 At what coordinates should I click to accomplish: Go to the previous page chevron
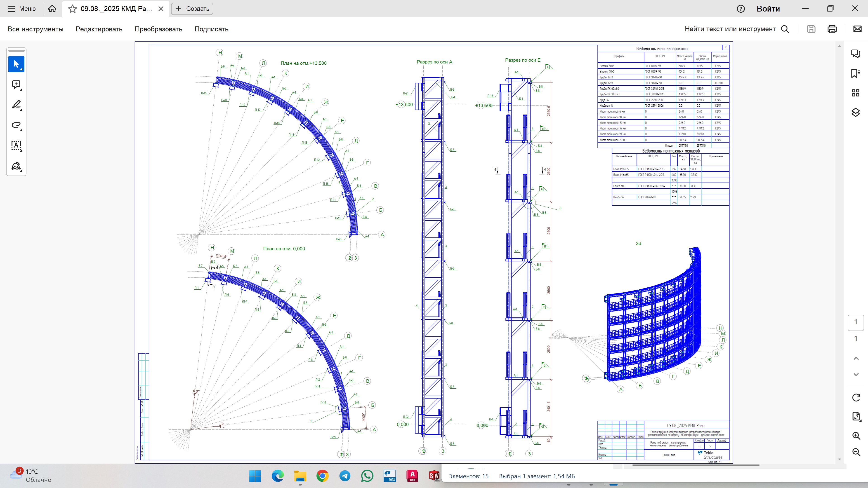(856, 358)
